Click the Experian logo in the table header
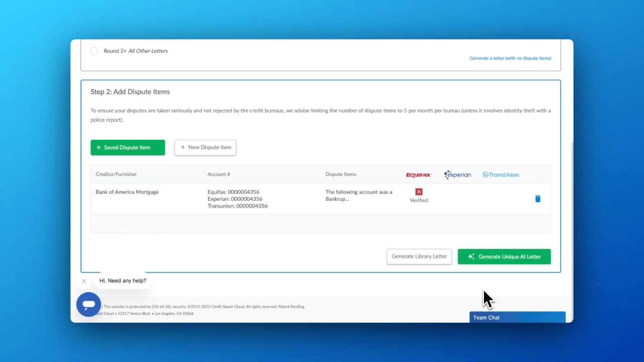The width and height of the screenshot is (644, 362). (458, 174)
